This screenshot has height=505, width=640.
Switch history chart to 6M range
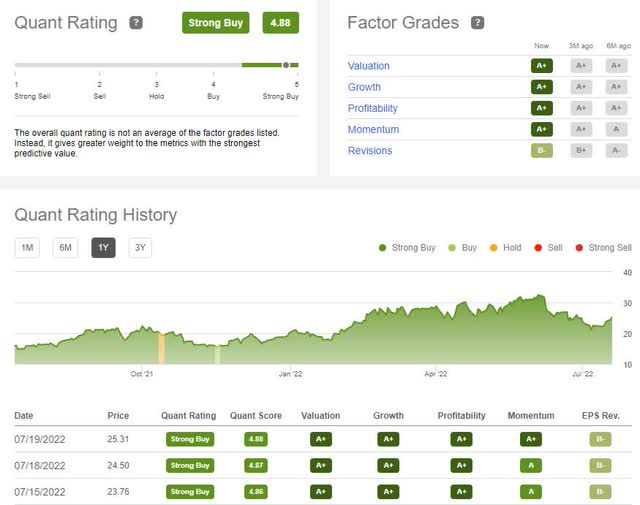click(65, 248)
